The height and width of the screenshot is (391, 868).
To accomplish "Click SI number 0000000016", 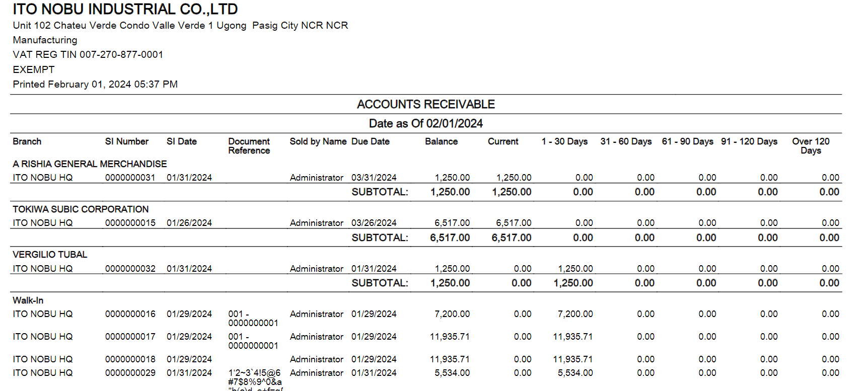I will pos(130,314).
